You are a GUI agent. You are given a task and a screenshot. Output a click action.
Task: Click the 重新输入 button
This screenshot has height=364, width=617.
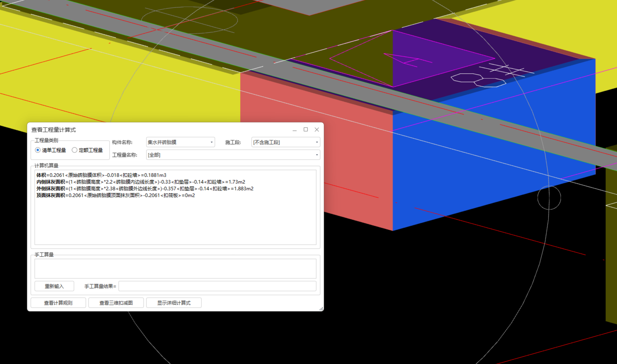[54, 286]
